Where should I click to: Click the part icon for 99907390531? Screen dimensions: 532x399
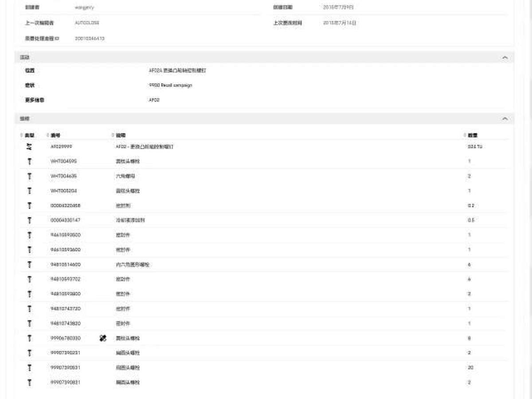pos(30,368)
